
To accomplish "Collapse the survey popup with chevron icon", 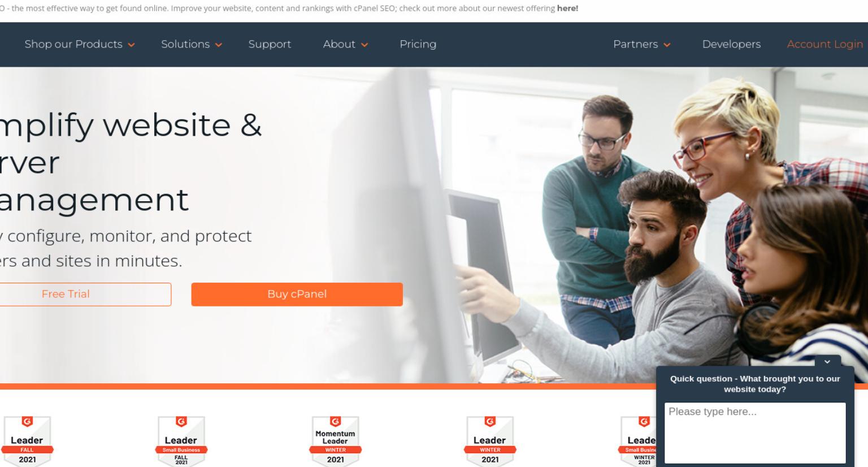I will [x=827, y=361].
